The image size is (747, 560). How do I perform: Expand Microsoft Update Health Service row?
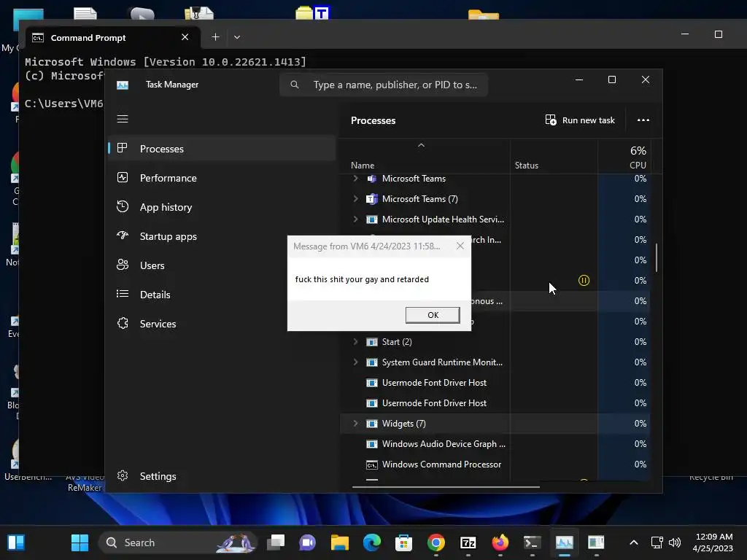pyautogui.click(x=355, y=219)
